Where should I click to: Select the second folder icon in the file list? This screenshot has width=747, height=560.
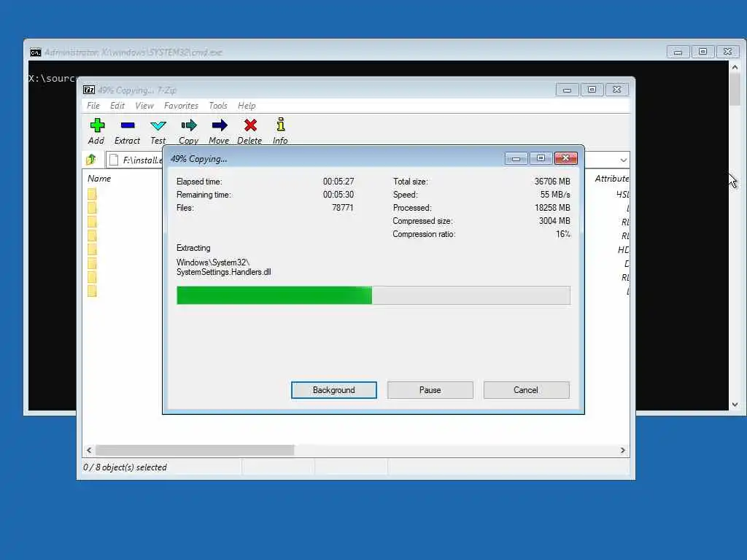pyautogui.click(x=92, y=208)
